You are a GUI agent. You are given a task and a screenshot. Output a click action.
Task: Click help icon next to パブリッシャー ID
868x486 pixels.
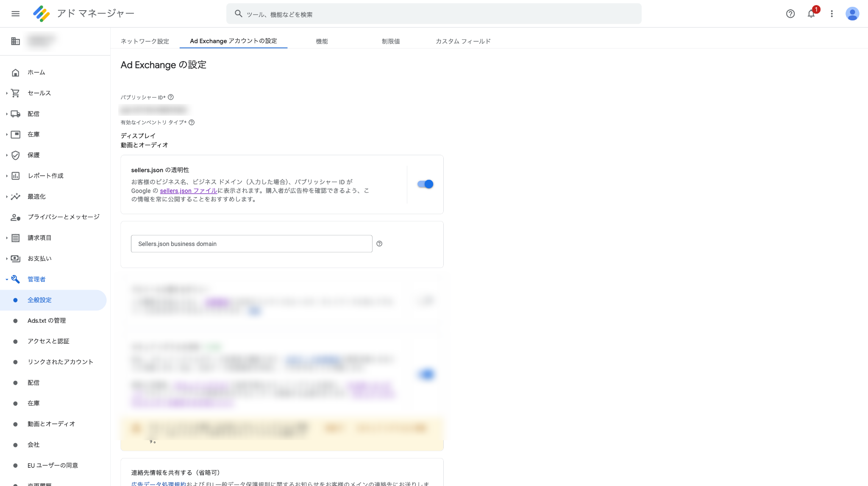pyautogui.click(x=171, y=97)
